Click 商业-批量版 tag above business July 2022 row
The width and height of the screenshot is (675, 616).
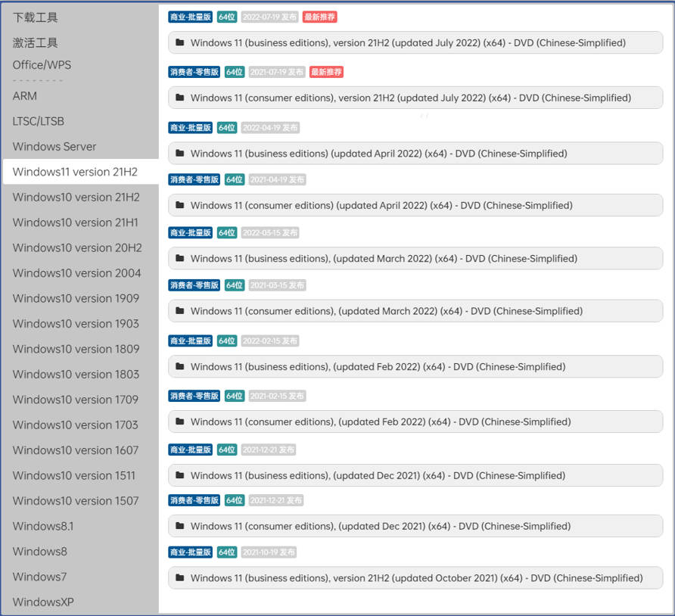point(190,17)
